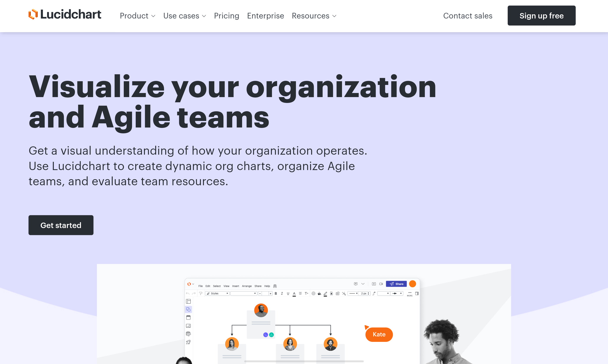Click the templates layout icon in the left sidebar
Viewport: 608px width, 364px height.
[188, 301]
